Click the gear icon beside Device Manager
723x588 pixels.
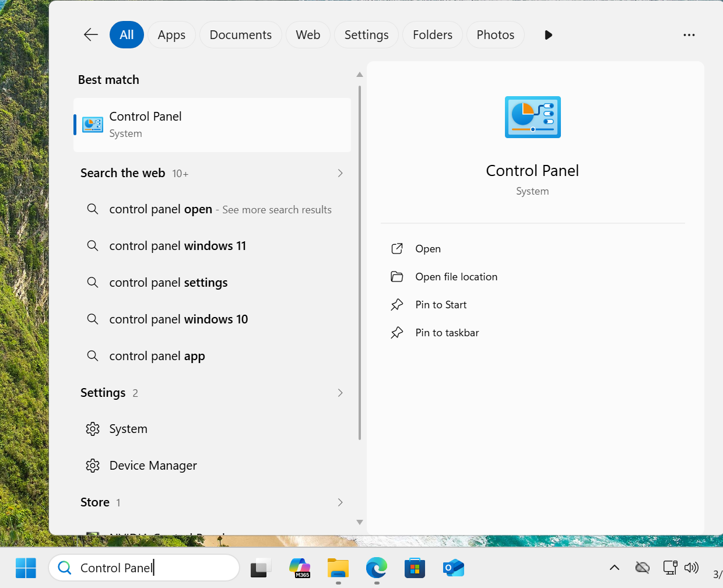pos(93,466)
